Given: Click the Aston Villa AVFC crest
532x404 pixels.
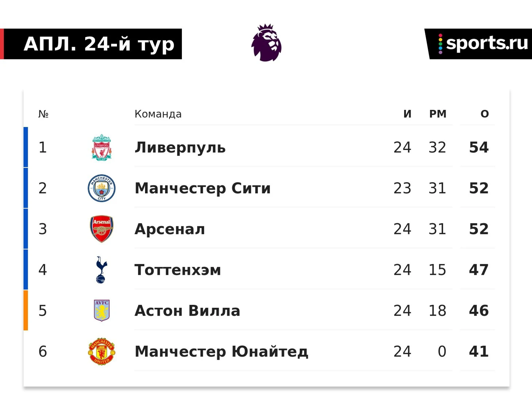Looking at the screenshot, I should (102, 310).
